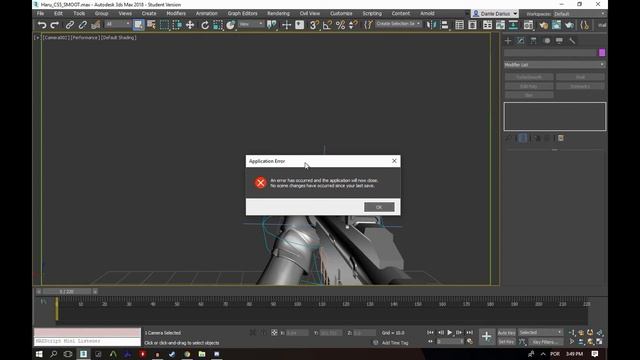
Task: Open the Default Shading viewport label menu
Action: 118,38
